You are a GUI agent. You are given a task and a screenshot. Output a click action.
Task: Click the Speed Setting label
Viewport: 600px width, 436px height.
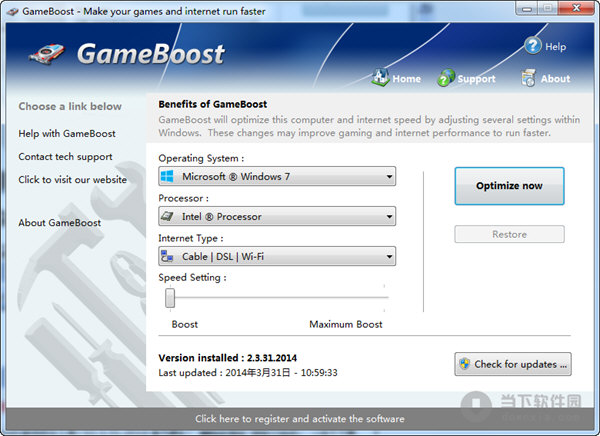192,278
